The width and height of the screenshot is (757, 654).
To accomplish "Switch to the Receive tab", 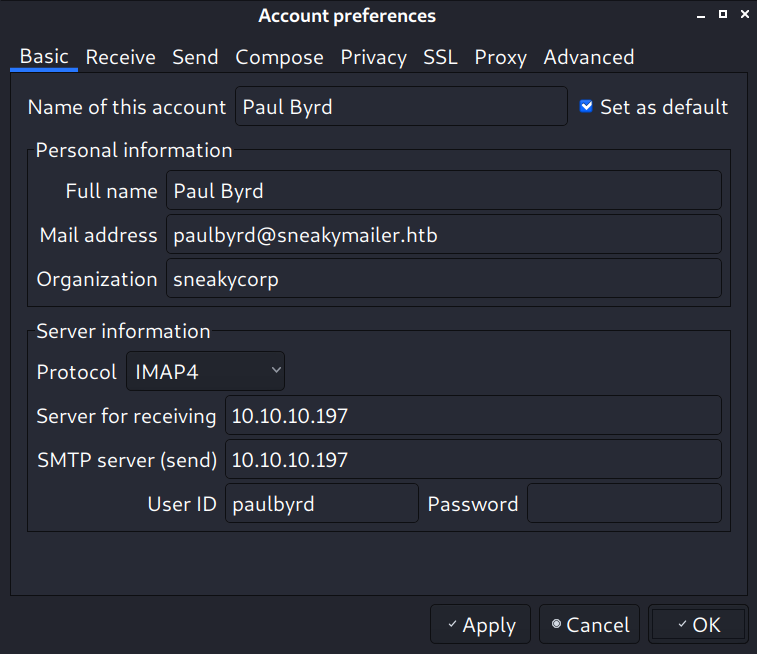I will point(120,57).
